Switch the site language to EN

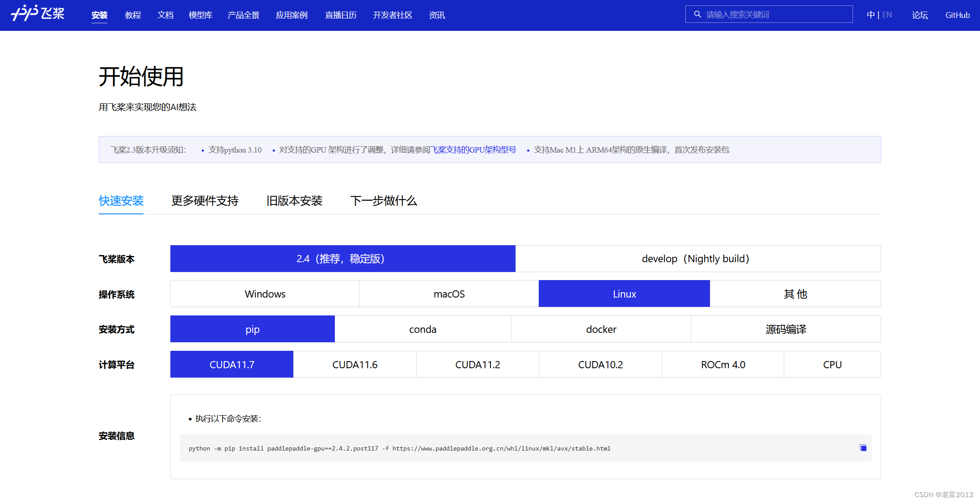887,15
